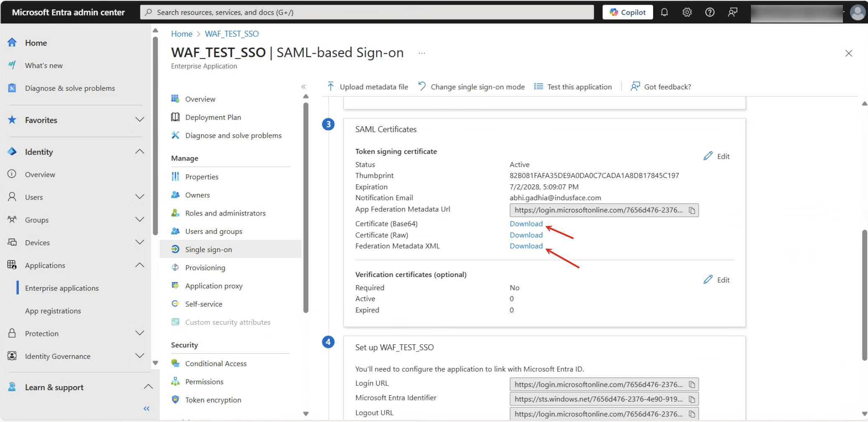Click Test this application
The height and width of the screenshot is (422, 868).
(573, 86)
